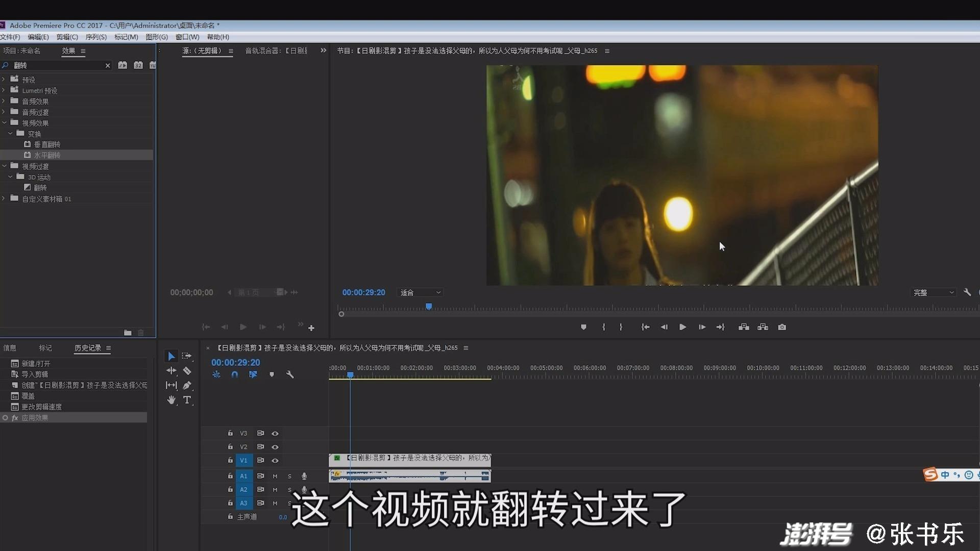Image resolution: width=980 pixels, height=551 pixels.
Task: Open timeline display settings wrench
Action: click(290, 374)
